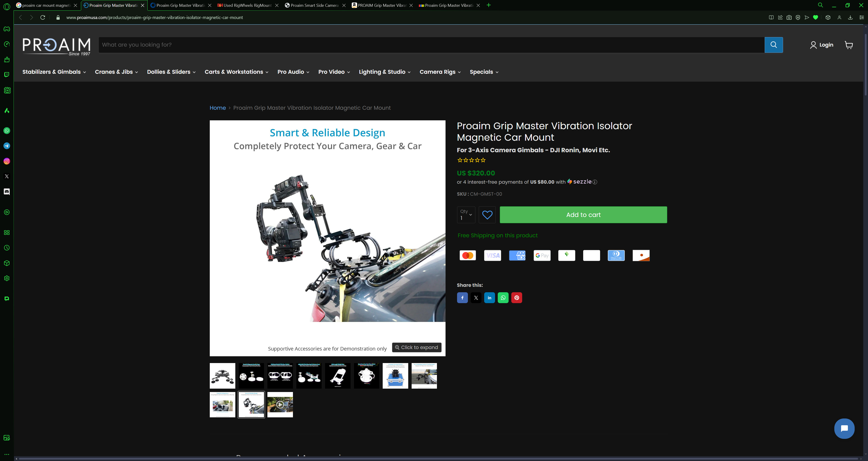Select the first product thumbnail
Image resolution: width=868 pixels, height=461 pixels.
pos(222,376)
